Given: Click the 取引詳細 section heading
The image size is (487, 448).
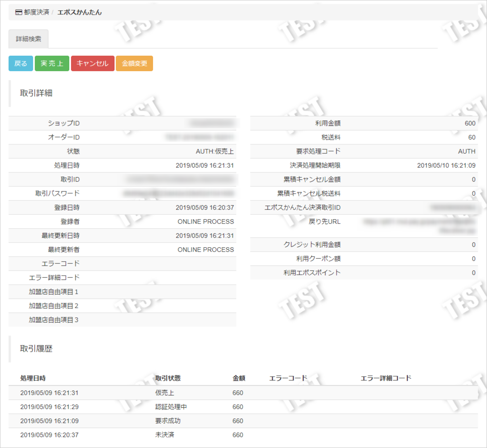Looking at the screenshot, I should tap(36, 93).
